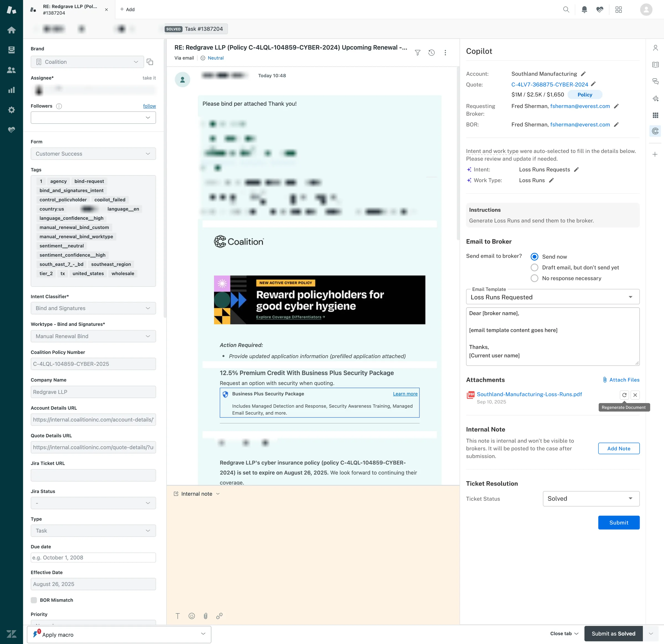Screen dimensions: 664x644
Task: Edit the Account name pencil icon
Action: [583, 74]
